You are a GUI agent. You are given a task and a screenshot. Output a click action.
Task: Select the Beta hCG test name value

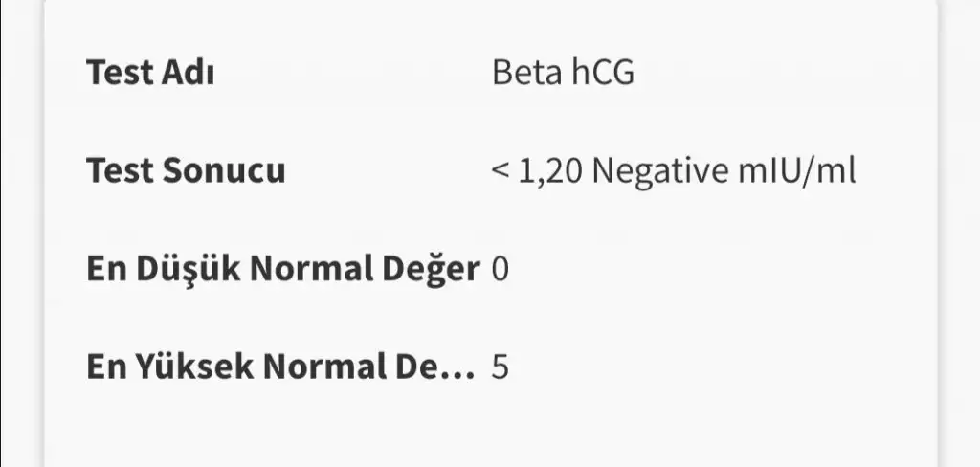(563, 73)
